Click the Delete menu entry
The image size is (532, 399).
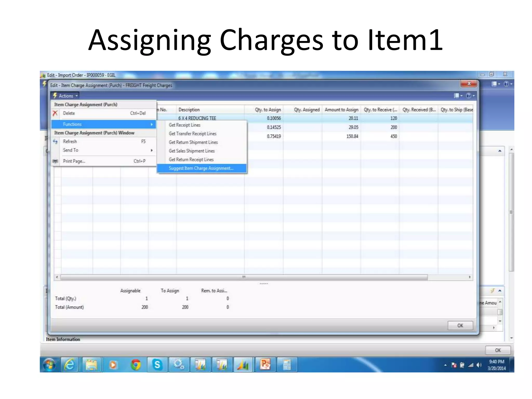pyautogui.click(x=104, y=113)
